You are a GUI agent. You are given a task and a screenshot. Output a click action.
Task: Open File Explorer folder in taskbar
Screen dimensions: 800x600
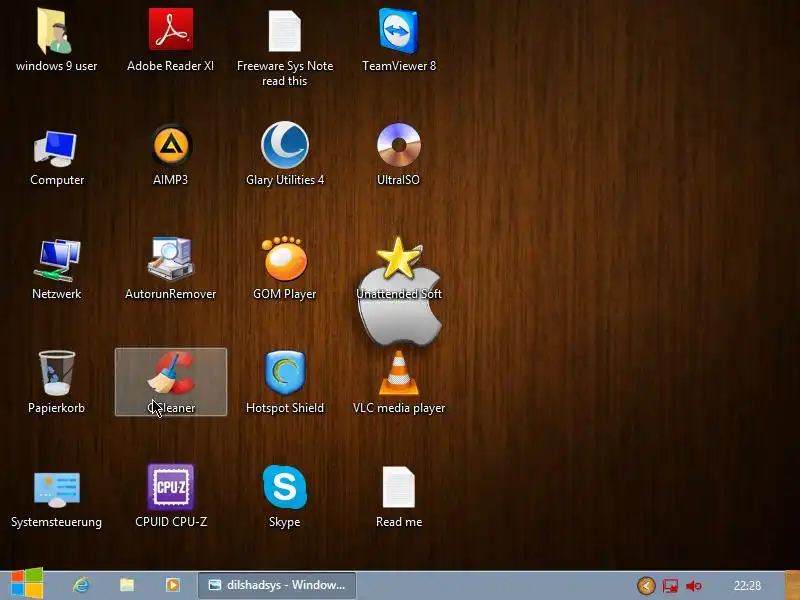point(127,585)
